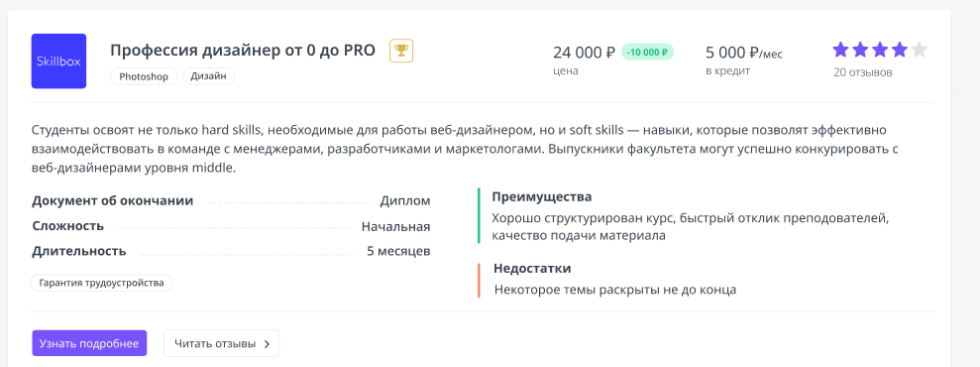Click the 24 000 ₽ price
This screenshot has width=980, height=367.
(585, 52)
